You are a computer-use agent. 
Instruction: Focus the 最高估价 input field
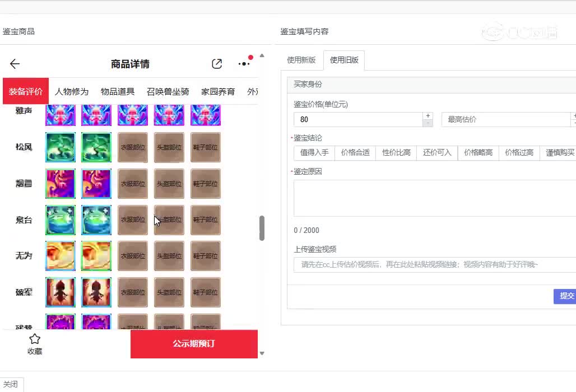click(x=506, y=119)
